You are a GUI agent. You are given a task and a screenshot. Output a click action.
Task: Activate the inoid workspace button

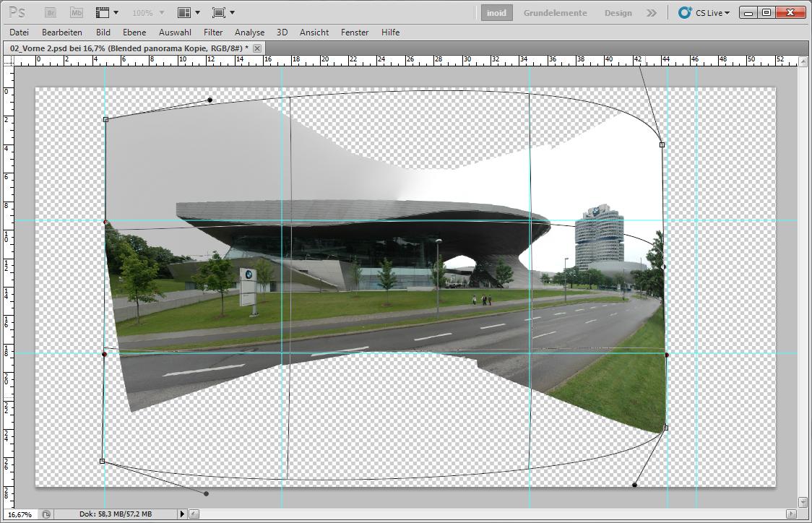[x=496, y=12]
